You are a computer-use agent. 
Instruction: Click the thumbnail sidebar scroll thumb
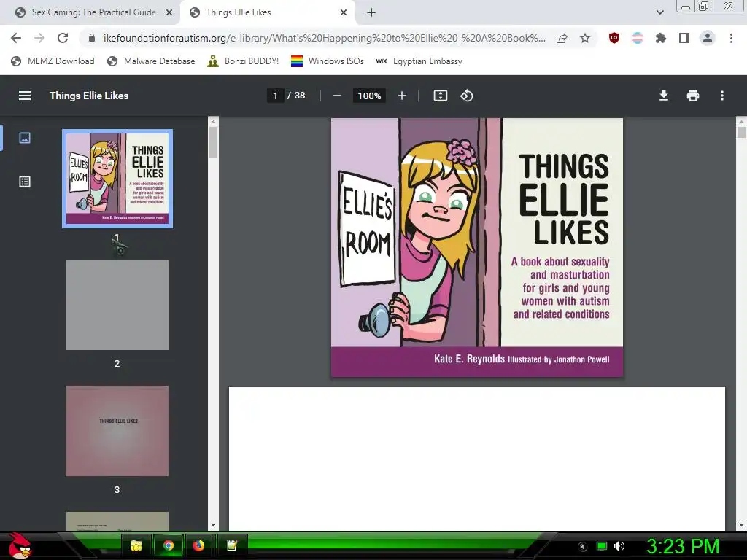click(x=214, y=142)
